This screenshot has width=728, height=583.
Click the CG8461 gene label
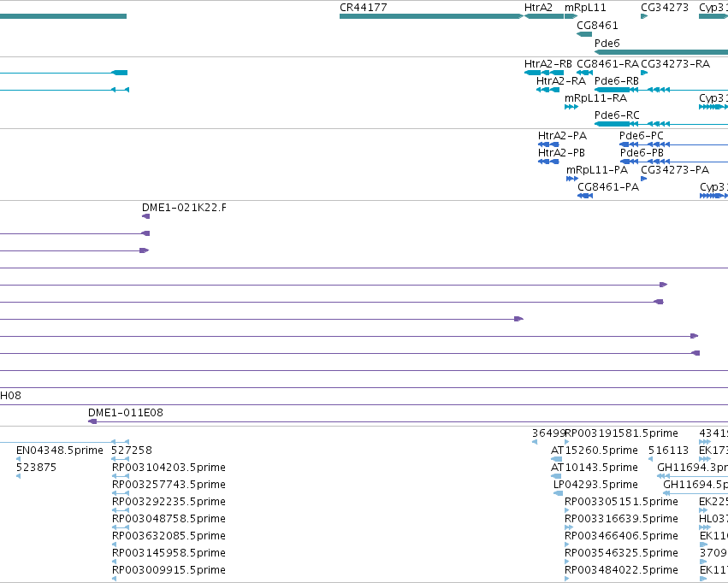[597, 25]
